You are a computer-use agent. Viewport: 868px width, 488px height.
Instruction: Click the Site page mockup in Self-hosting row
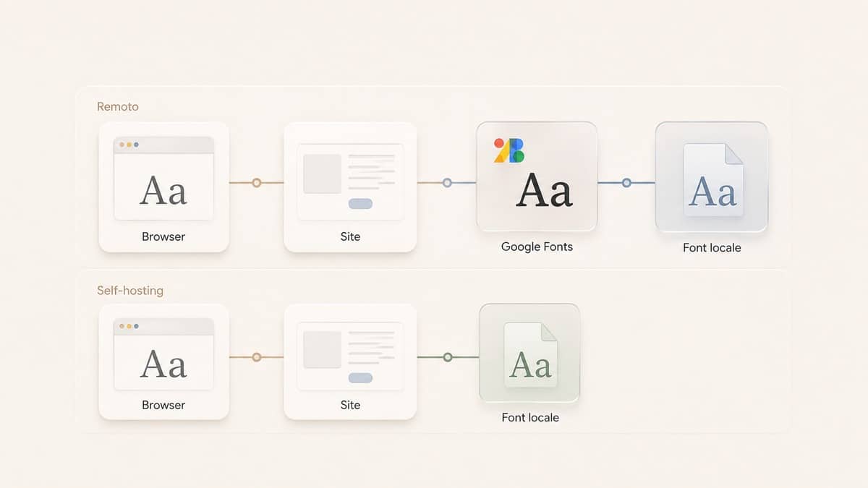350,357
